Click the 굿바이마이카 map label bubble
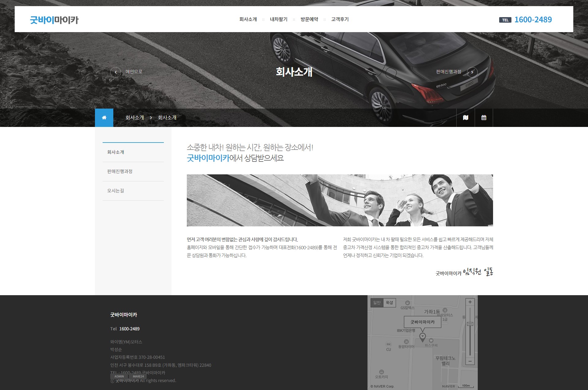The width and height of the screenshot is (588, 390). (423, 322)
